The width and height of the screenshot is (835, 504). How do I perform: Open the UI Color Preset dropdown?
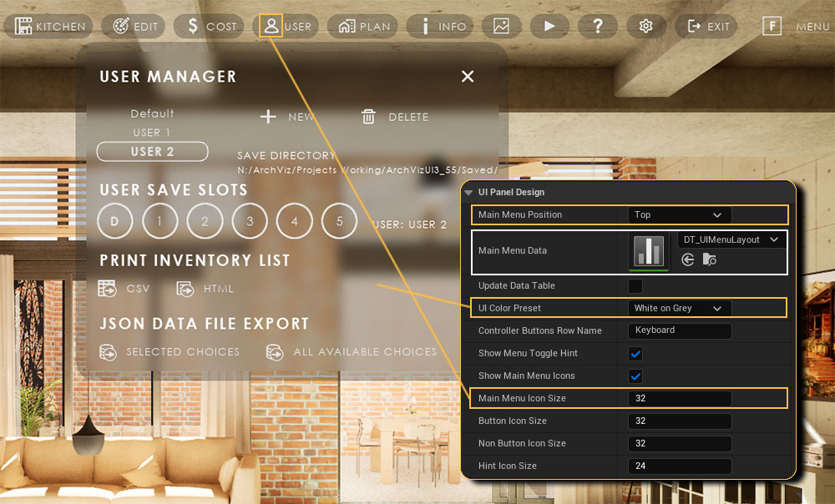click(x=679, y=309)
